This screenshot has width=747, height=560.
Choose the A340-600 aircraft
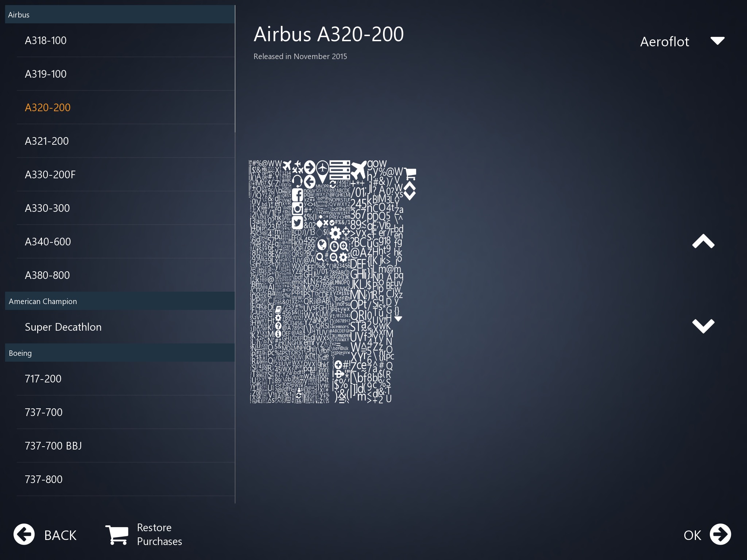(x=48, y=242)
